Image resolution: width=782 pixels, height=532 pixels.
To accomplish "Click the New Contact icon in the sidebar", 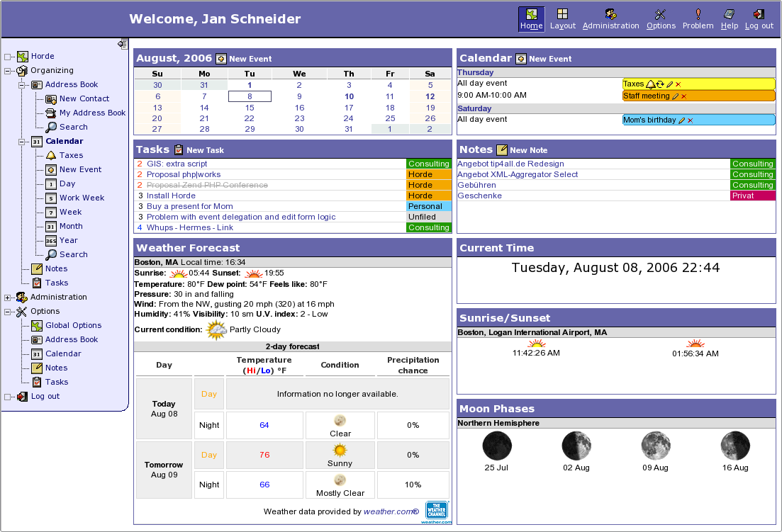I will point(84,98).
